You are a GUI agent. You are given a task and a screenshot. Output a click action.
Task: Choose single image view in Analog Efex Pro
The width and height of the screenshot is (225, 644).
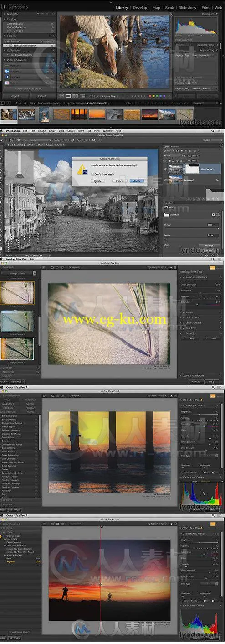pos(53,267)
